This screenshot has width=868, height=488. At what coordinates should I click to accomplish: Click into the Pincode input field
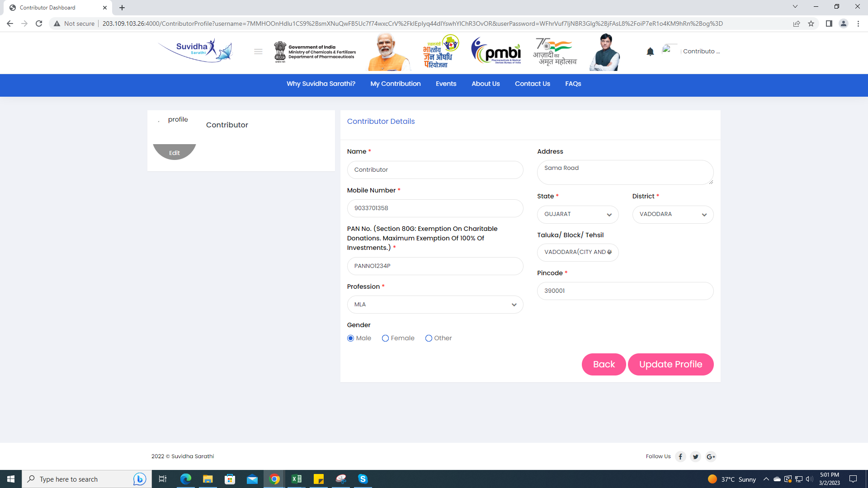click(x=625, y=291)
